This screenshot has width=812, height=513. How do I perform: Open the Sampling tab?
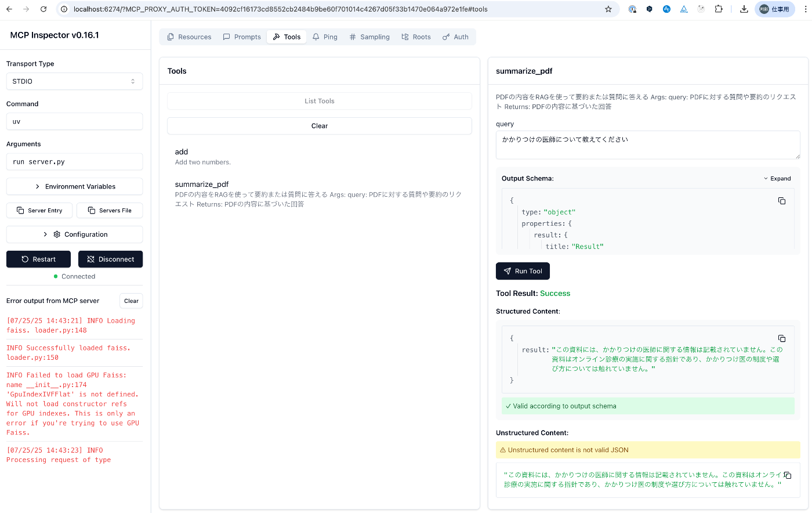coord(369,37)
